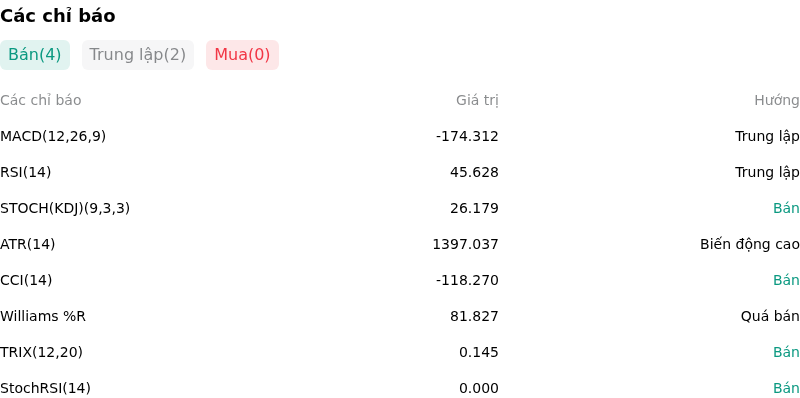The height and width of the screenshot is (398, 800).
Task: Click the Bán signal for CCI(14)
Action: 786,280
